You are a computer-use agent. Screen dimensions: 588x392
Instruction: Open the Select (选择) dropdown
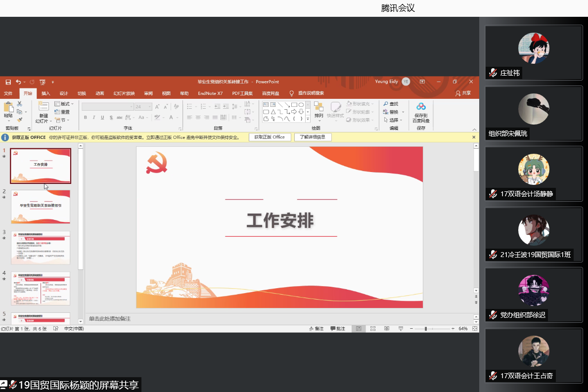pyautogui.click(x=393, y=120)
